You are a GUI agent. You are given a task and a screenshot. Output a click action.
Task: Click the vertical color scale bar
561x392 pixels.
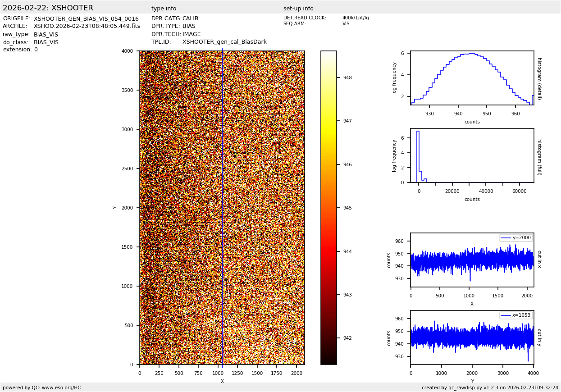point(328,207)
